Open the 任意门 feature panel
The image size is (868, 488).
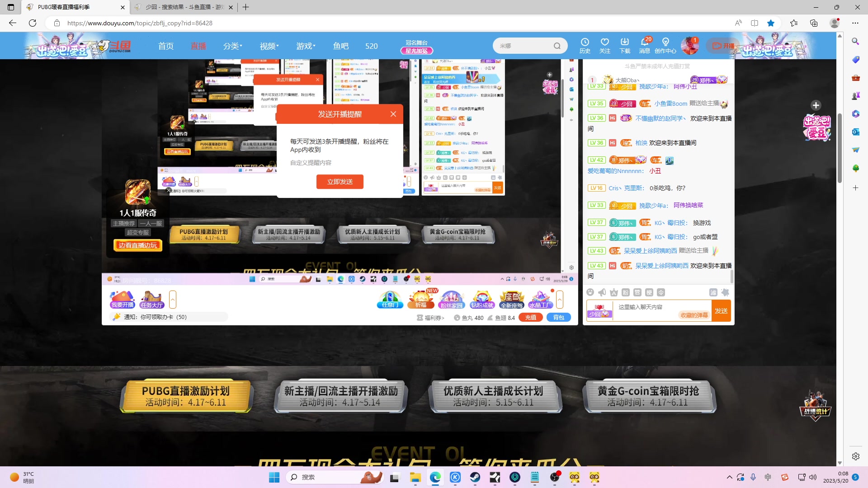(x=389, y=299)
